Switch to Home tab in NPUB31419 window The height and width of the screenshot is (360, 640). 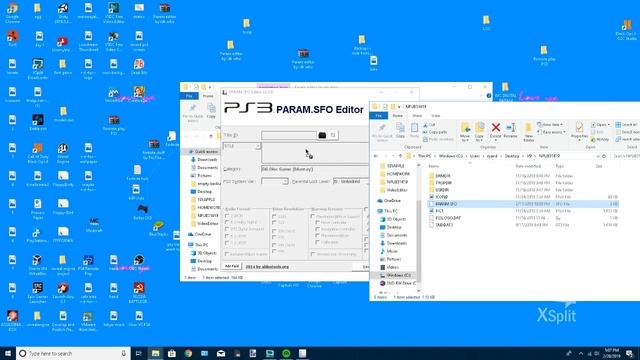click(x=397, y=116)
